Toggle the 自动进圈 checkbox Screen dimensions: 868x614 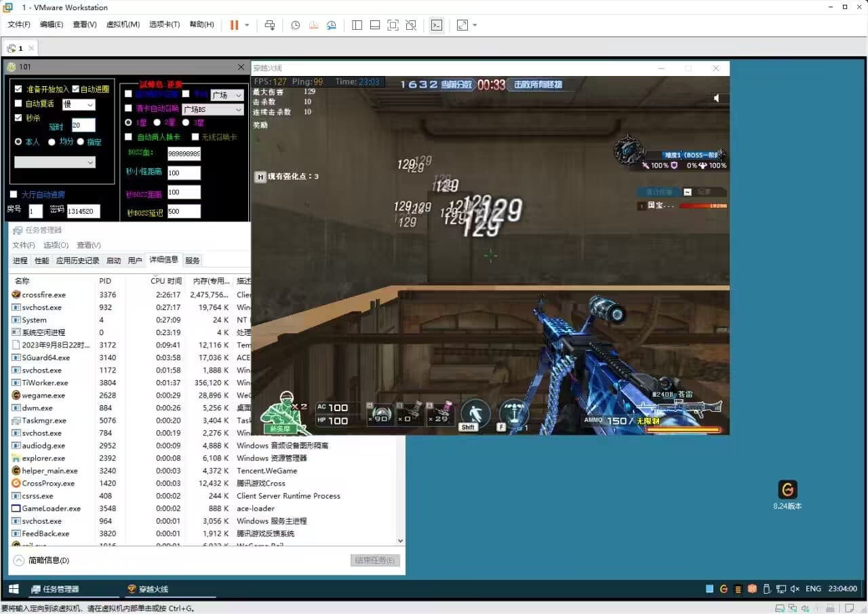pos(76,89)
